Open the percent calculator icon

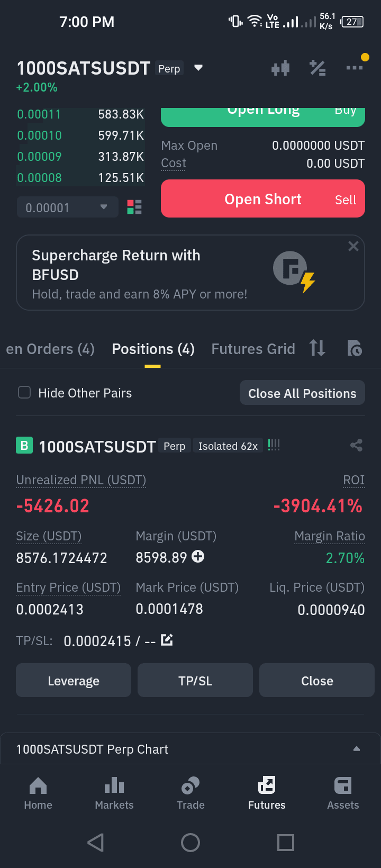click(x=317, y=68)
